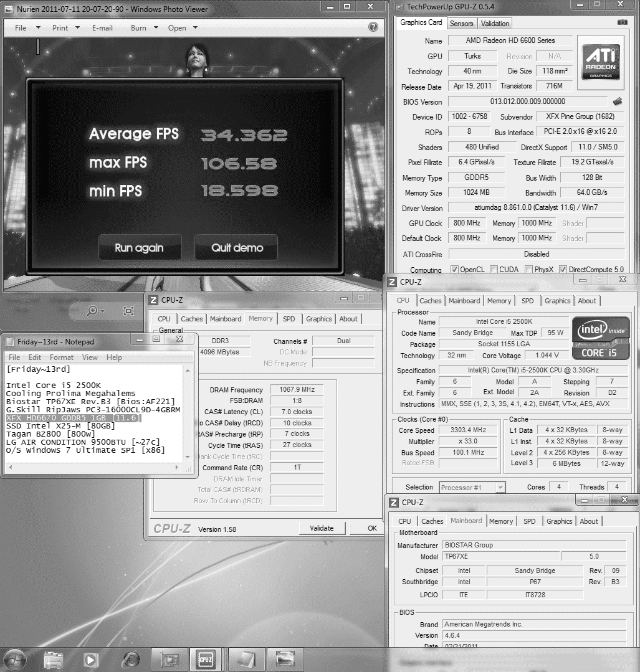Image resolution: width=640 pixels, height=672 pixels.
Task: Open the Graphics tab in the CPU-Z processor window
Action: point(557,301)
